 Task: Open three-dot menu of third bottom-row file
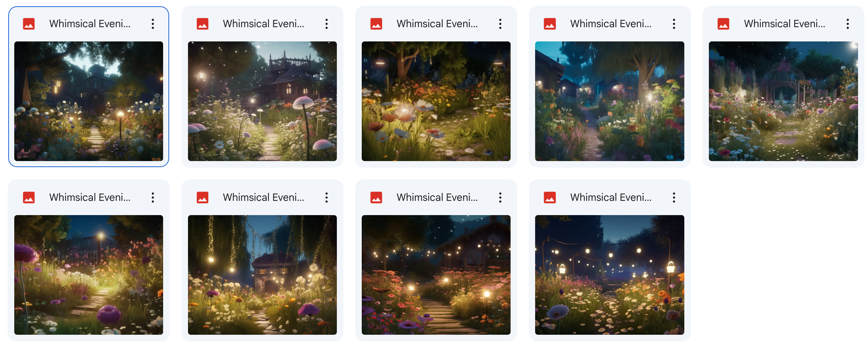500,198
